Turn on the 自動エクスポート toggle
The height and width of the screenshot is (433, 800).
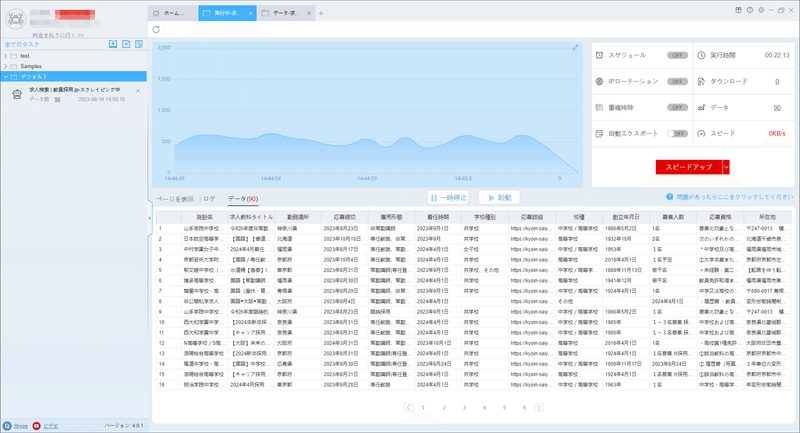(x=678, y=134)
